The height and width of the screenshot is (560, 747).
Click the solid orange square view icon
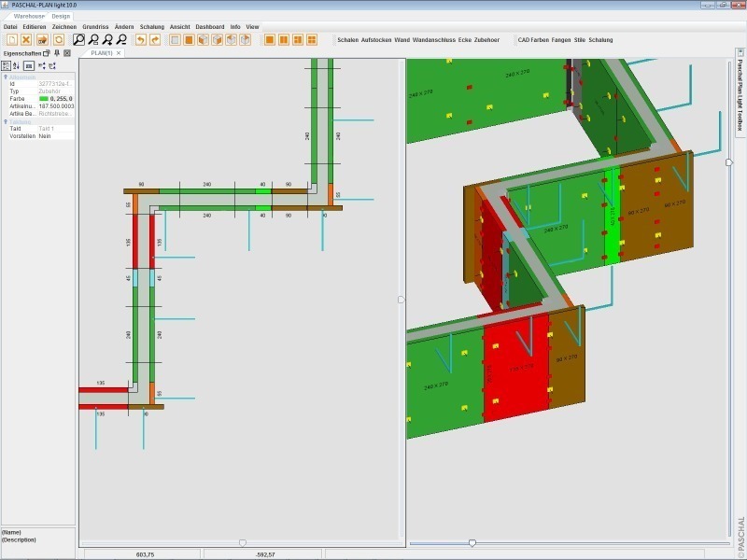tap(190, 40)
